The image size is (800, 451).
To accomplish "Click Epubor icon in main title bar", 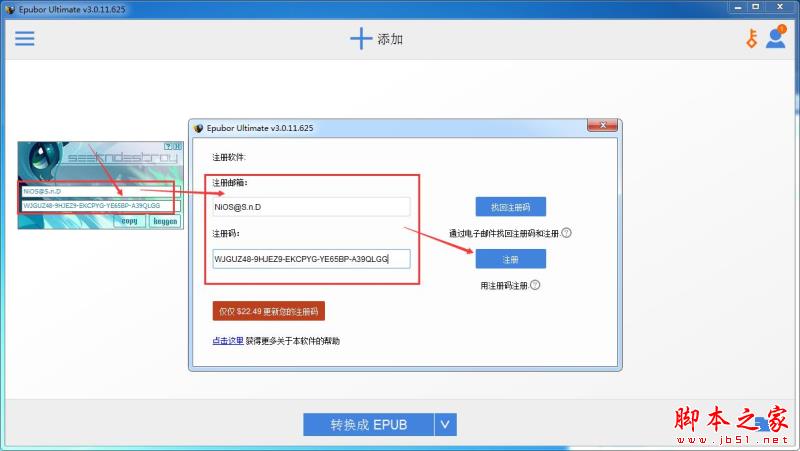I will point(10,9).
